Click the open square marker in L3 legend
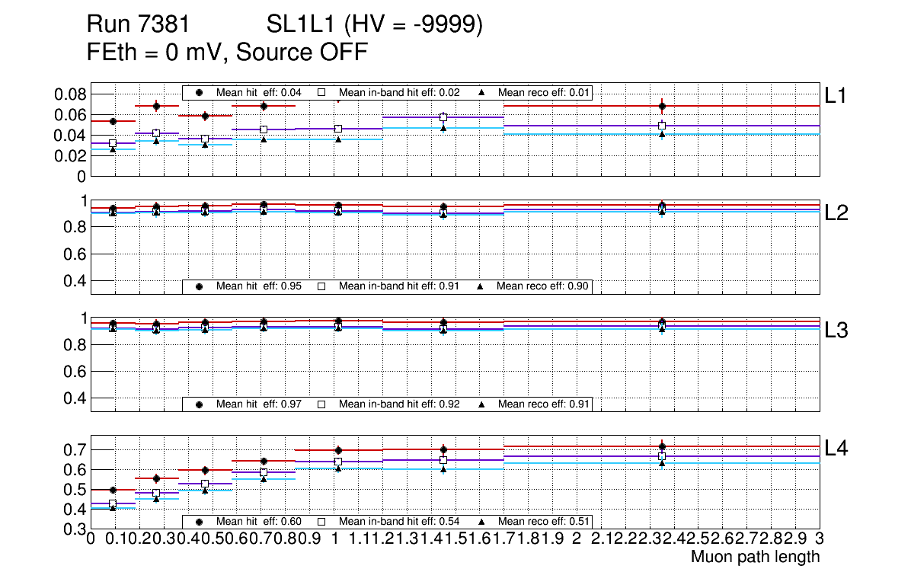 (321, 404)
